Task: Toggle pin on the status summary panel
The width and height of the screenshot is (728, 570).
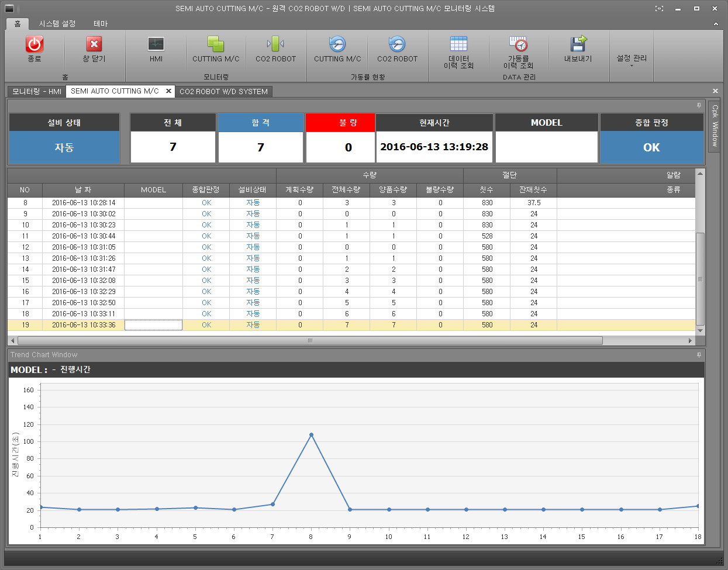Action: point(699,106)
